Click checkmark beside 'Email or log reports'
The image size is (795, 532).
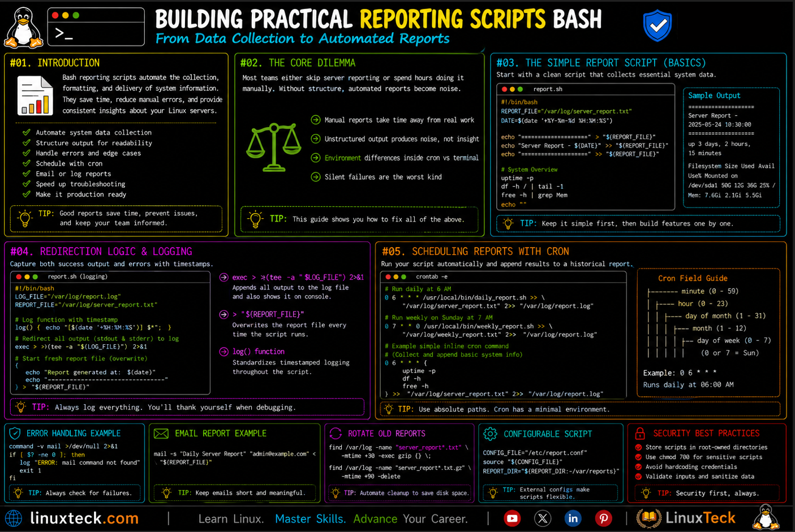coord(26,174)
